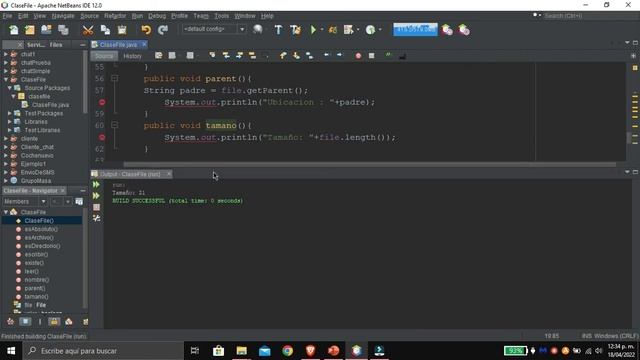Undo the last edit with yellow arrow
Screen dimensions: 640x360
146,30
